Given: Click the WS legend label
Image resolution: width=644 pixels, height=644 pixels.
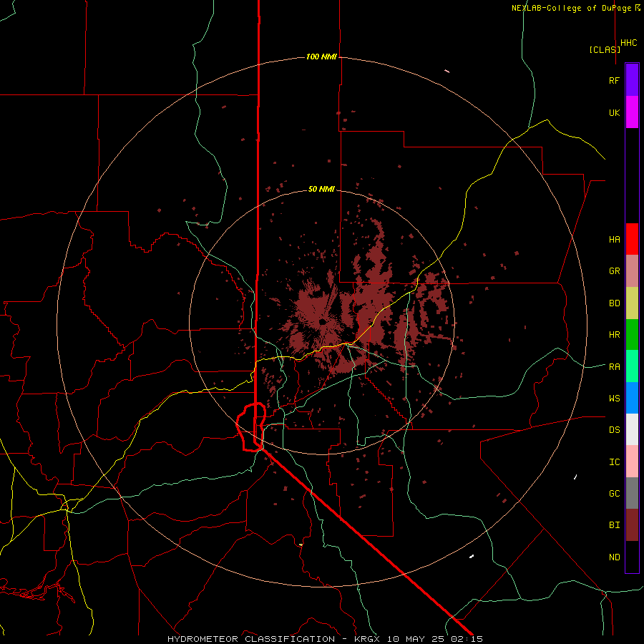Looking at the screenshot, I should coord(614,399).
